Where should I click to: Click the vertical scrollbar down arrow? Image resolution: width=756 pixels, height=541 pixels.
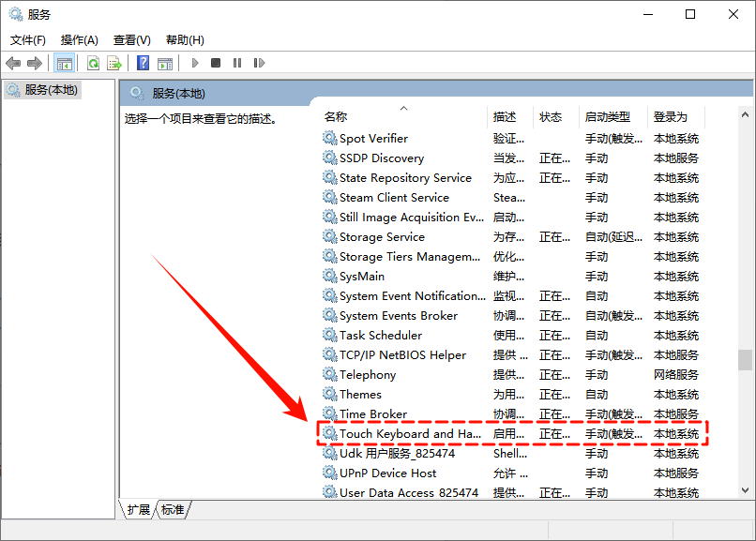tap(745, 490)
